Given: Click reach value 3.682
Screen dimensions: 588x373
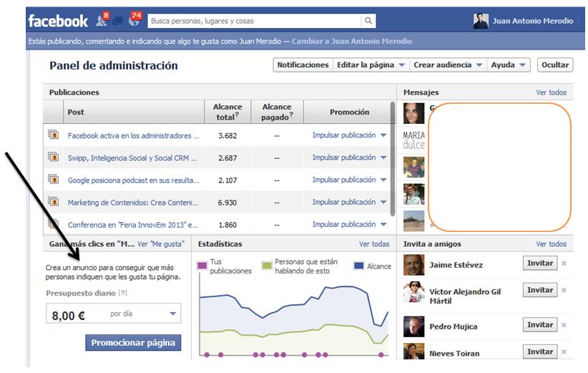Looking at the screenshot, I should pos(227,135).
